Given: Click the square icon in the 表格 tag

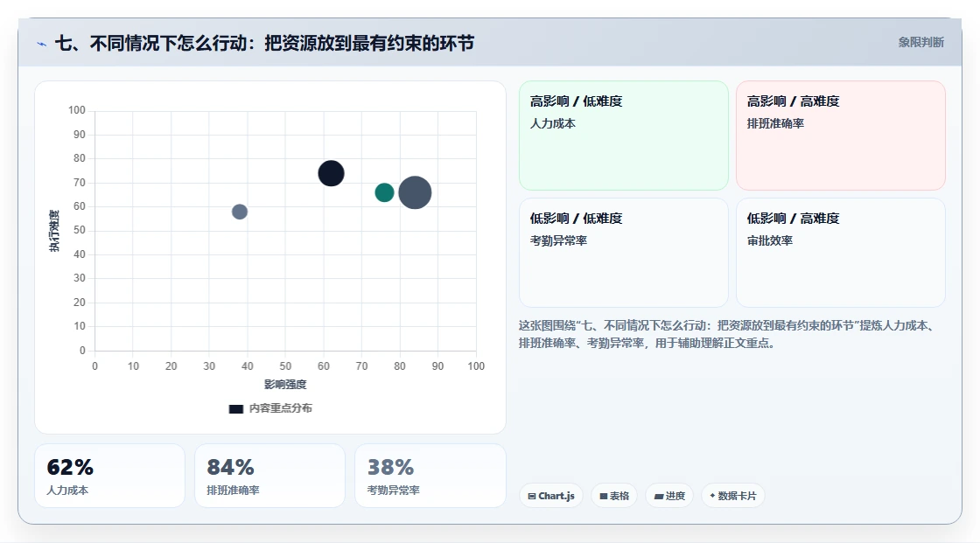Looking at the screenshot, I should coord(603,496).
